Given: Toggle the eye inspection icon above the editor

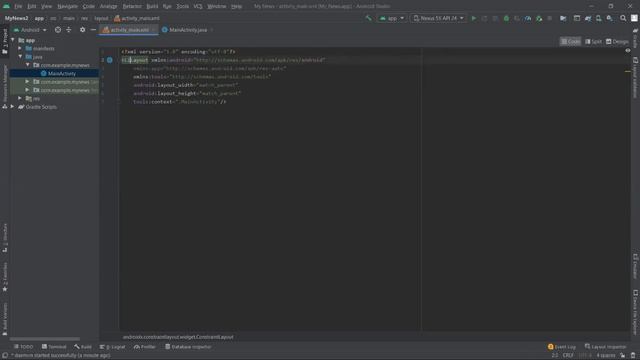Looking at the screenshot, I should tap(628, 51).
